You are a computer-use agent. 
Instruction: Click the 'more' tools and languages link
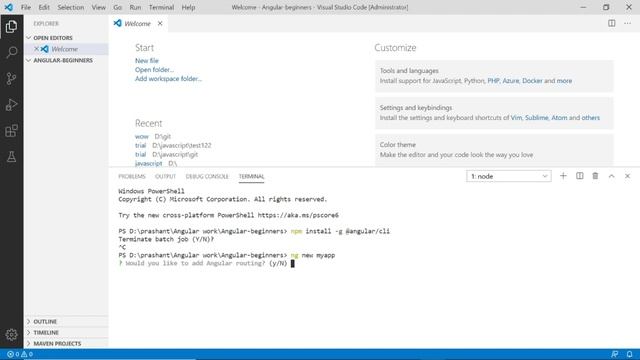(x=564, y=81)
